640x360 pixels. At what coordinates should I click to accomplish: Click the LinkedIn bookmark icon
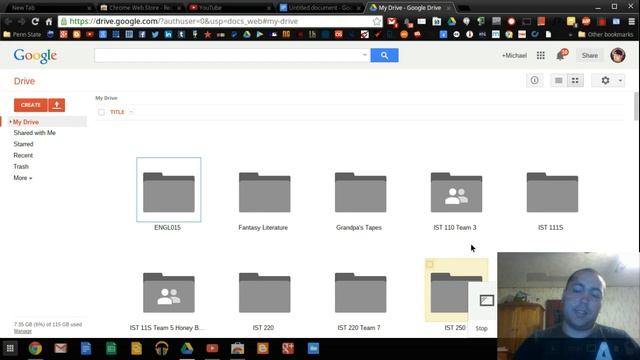[x=168, y=35]
